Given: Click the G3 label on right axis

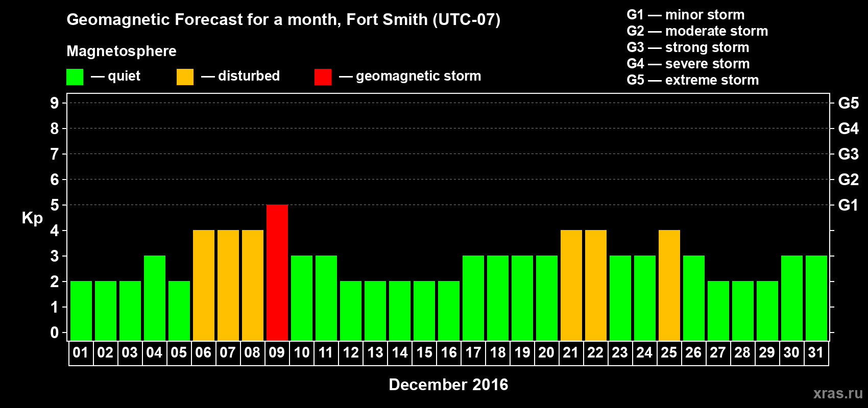Looking at the screenshot, I should pyautogui.click(x=848, y=154).
